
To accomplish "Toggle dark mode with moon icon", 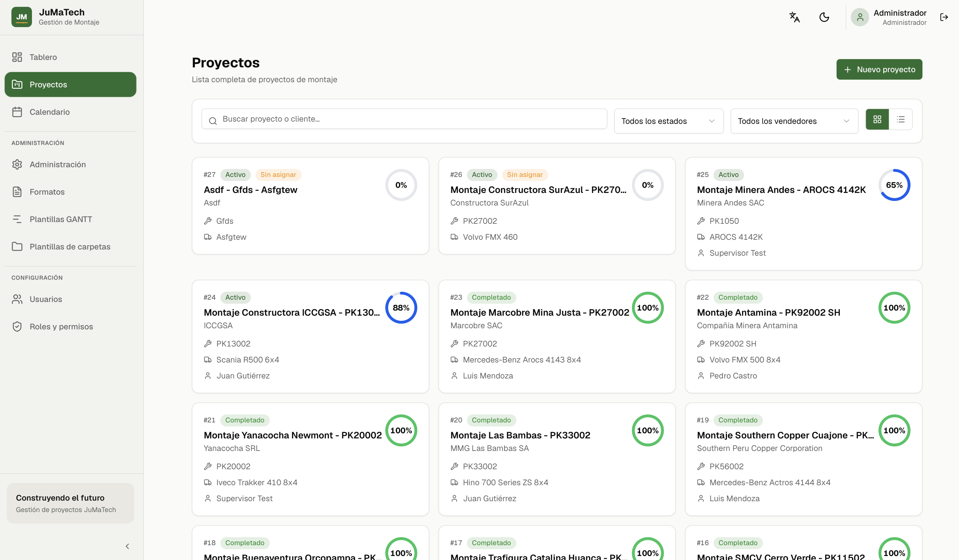I will tap(824, 17).
